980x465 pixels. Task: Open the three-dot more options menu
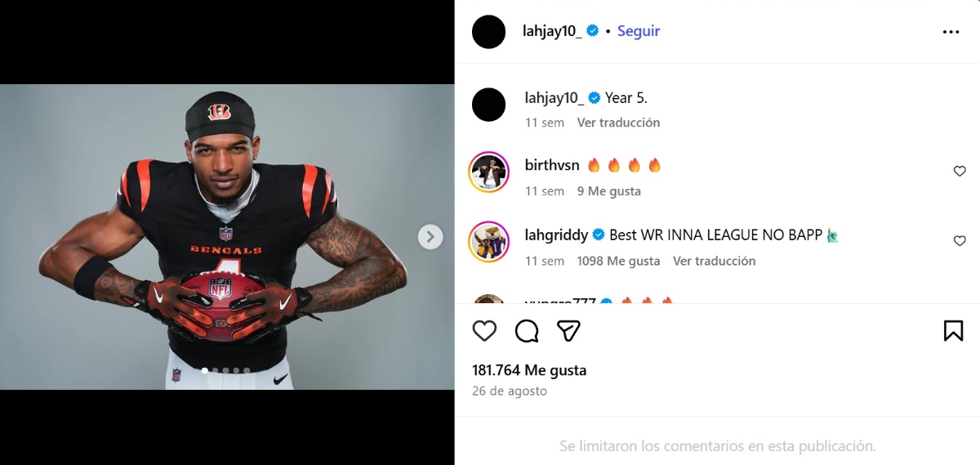pos(951,32)
